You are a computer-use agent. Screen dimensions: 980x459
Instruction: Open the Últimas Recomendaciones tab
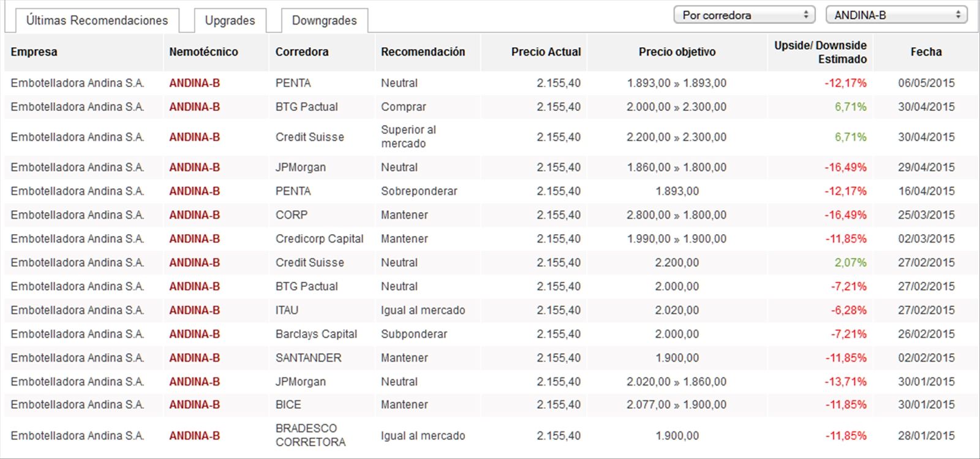(97, 20)
